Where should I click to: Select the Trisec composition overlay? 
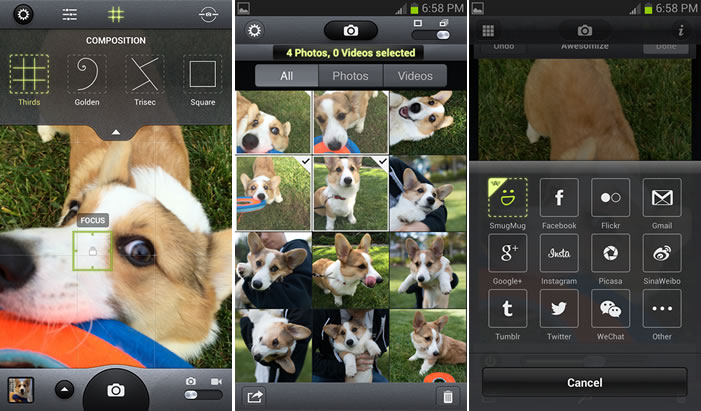tap(145, 80)
